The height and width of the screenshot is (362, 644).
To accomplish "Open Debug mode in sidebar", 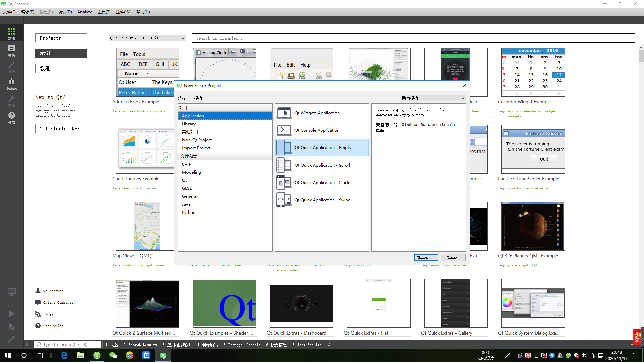I will coord(11,83).
